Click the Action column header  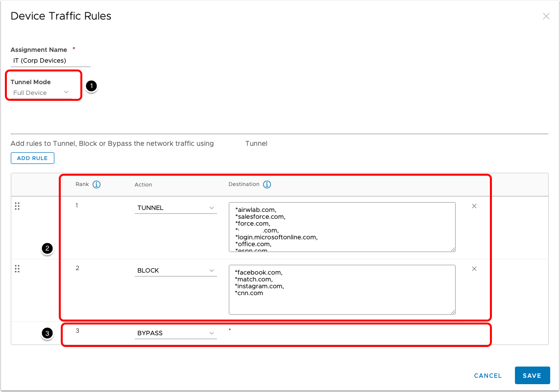pos(143,184)
